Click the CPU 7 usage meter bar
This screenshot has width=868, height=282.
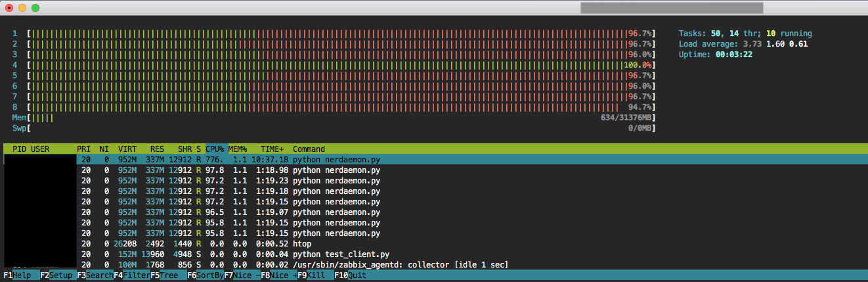[341, 97]
